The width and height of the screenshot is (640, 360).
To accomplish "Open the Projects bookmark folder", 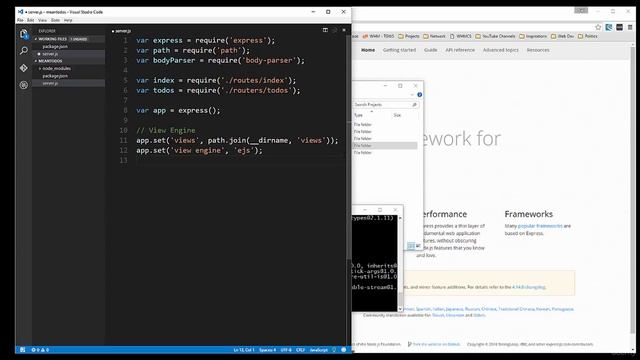I will [x=409, y=36].
